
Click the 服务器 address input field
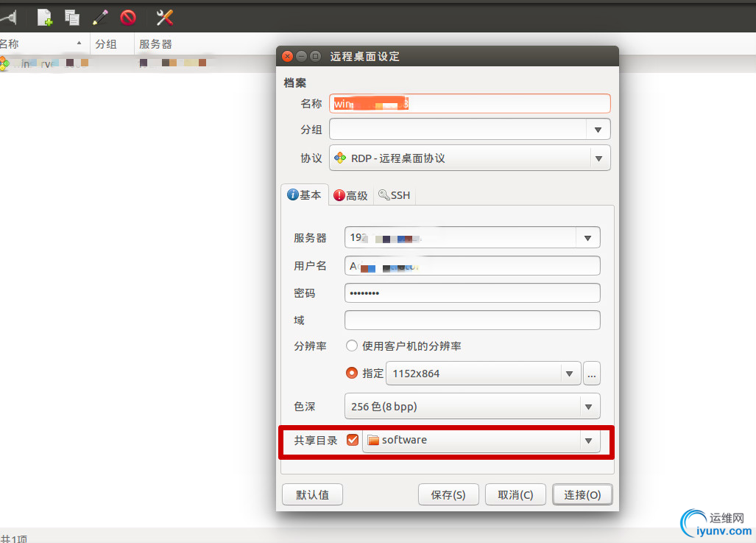(461, 237)
